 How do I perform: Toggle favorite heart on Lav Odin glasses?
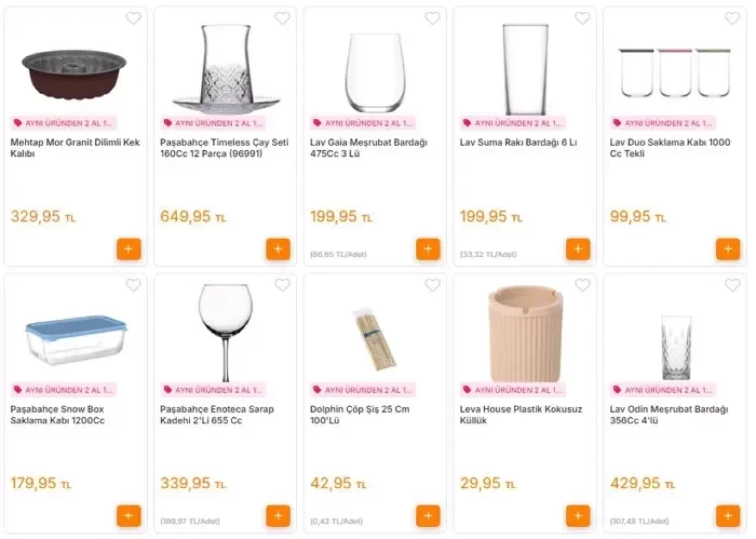732,285
